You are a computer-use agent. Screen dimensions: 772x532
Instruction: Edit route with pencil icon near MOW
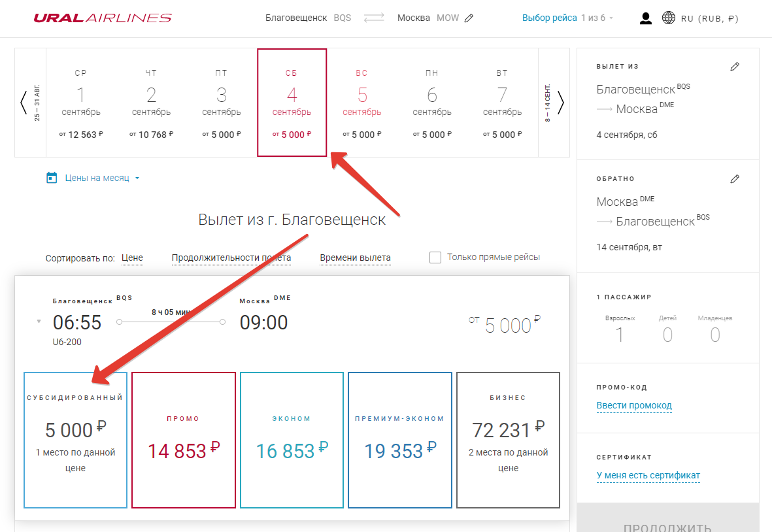coord(469,18)
